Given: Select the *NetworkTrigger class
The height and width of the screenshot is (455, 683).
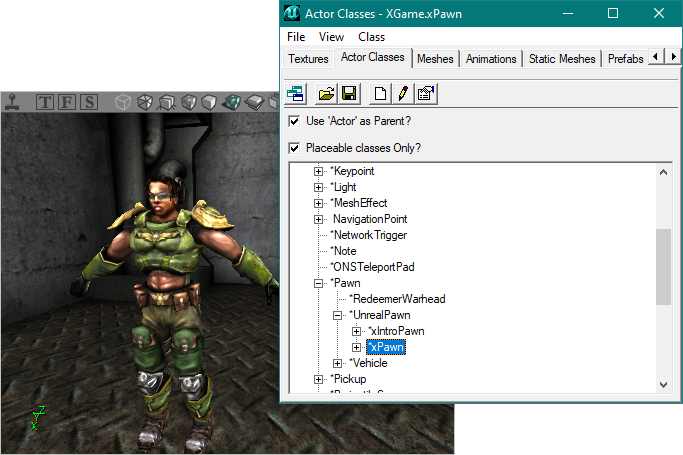Looking at the screenshot, I should 369,235.
